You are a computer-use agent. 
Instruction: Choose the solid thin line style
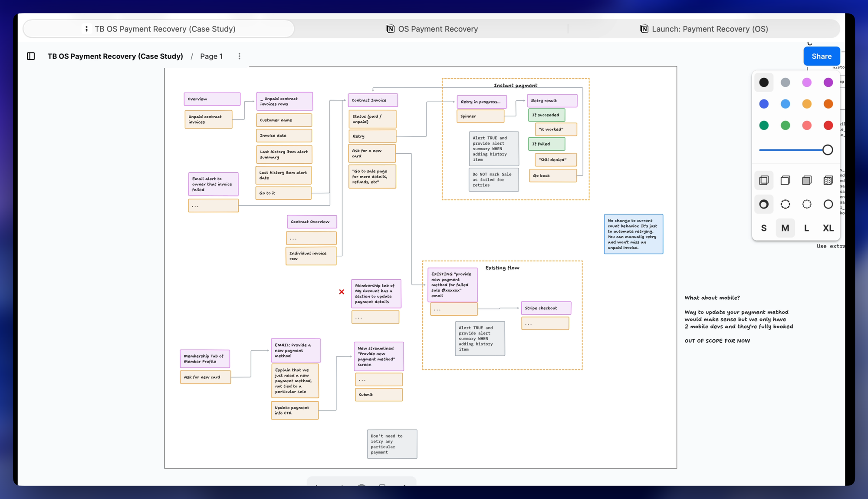pyautogui.click(x=828, y=204)
